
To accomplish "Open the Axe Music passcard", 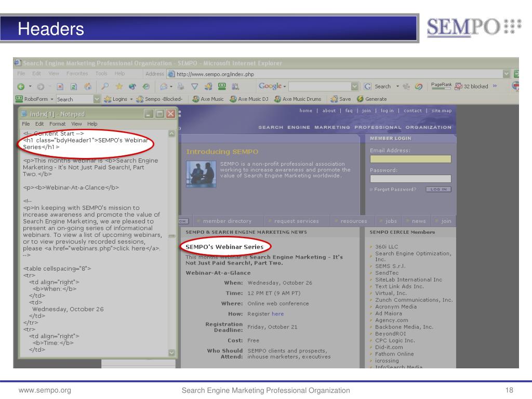I will point(208,99).
